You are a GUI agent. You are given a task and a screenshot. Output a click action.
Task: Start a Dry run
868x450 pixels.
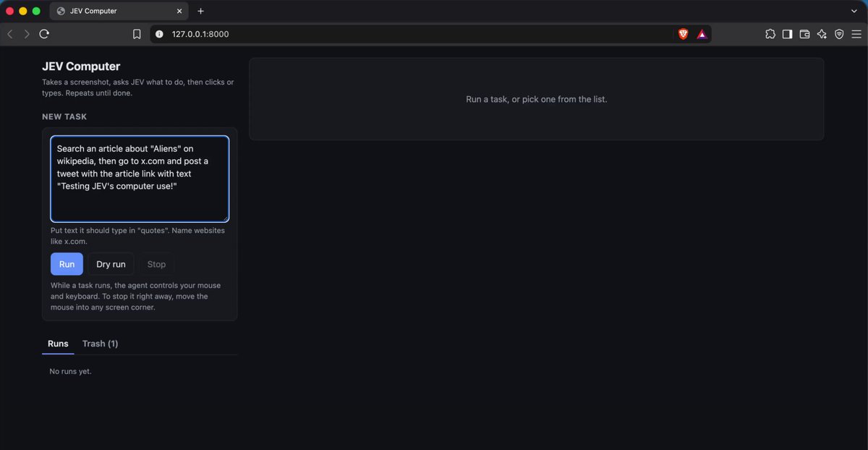pyautogui.click(x=111, y=264)
